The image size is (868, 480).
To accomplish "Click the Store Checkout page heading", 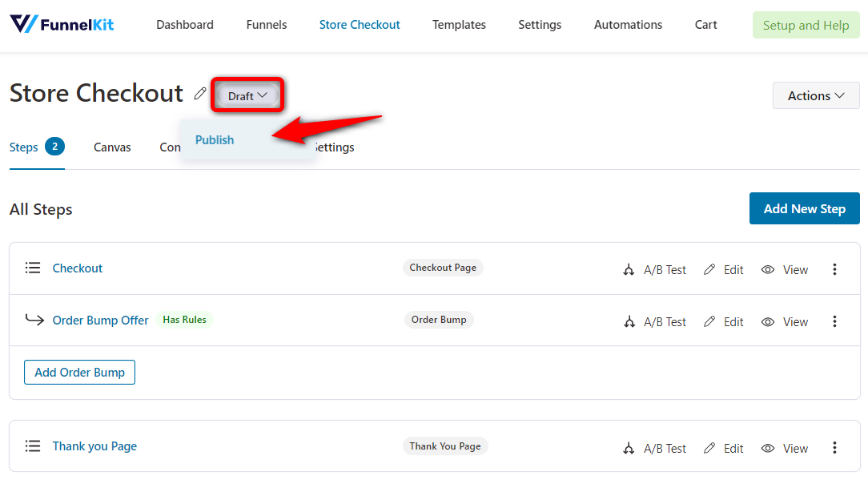I will (96, 93).
